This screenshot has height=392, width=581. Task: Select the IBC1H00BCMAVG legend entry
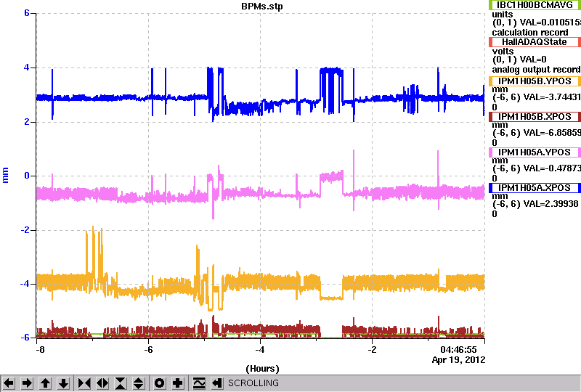(x=535, y=5)
